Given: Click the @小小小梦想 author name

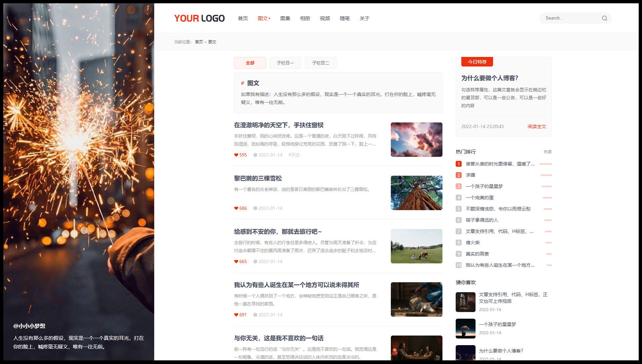Looking at the screenshot, I should tap(29, 326).
